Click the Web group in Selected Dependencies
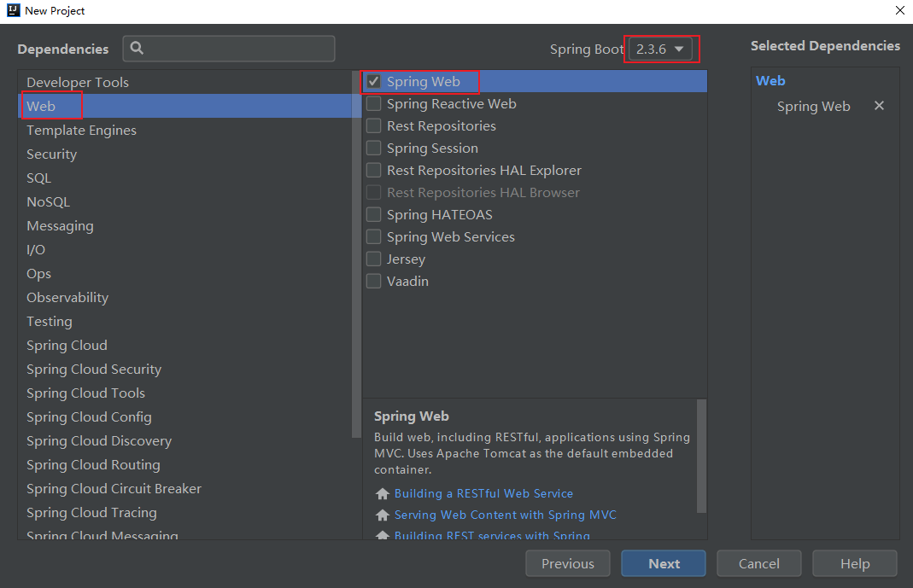 770,81
